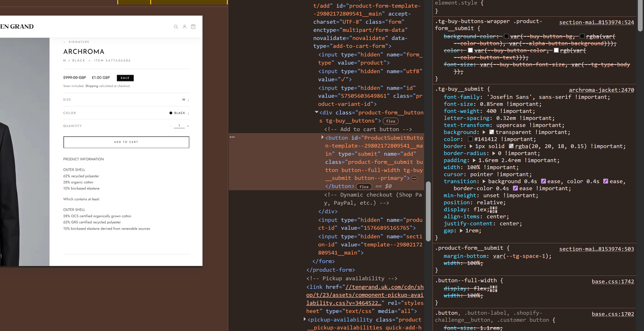Image resolution: width=644 pixels, height=331 pixels.
Task: Click the margin-bottom var(--tg-space-1) declaration
Action: [x=497, y=256]
